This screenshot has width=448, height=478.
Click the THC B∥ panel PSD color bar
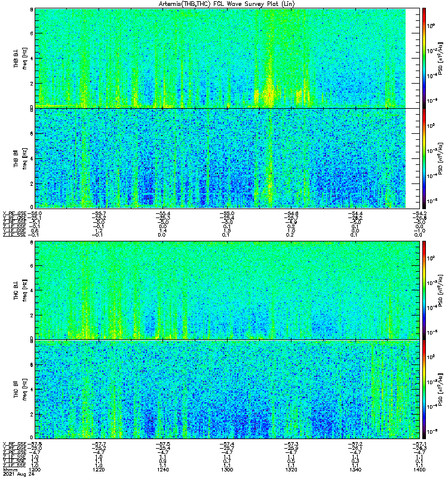424,390
